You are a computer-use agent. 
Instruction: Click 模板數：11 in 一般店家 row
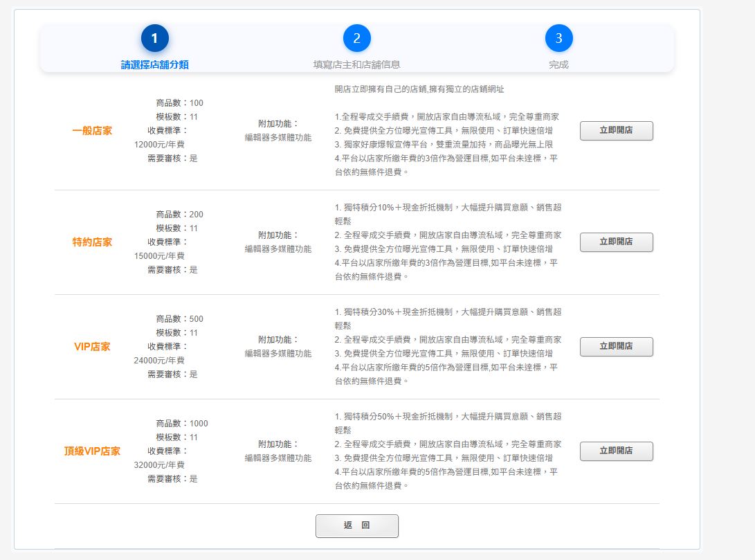[x=176, y=116]
